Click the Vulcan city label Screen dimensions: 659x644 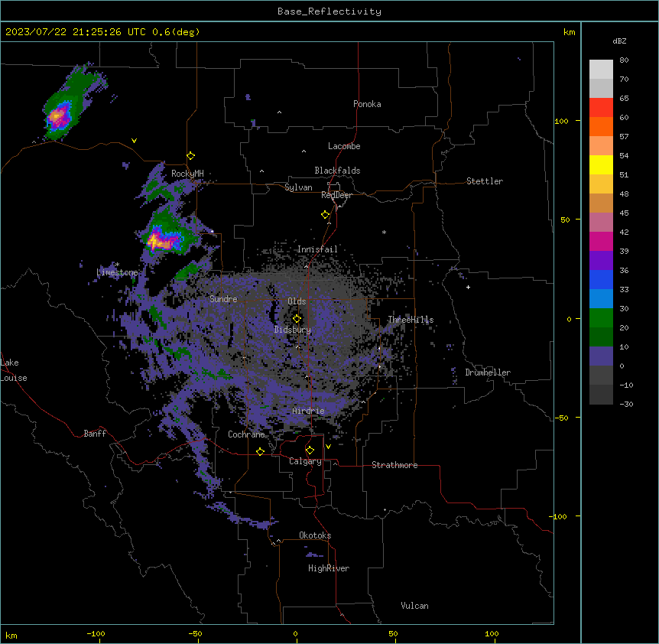pos(415,606)
